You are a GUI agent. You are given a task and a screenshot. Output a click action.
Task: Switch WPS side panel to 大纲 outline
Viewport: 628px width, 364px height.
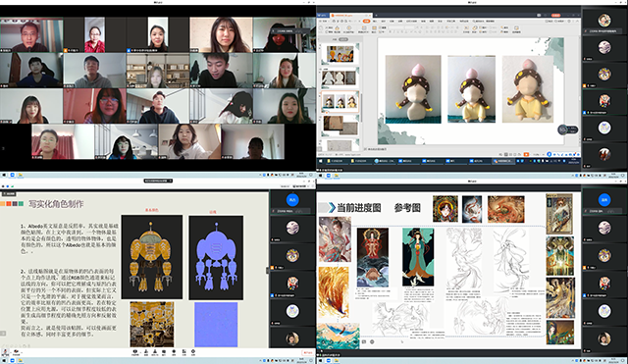pos(335,39)
